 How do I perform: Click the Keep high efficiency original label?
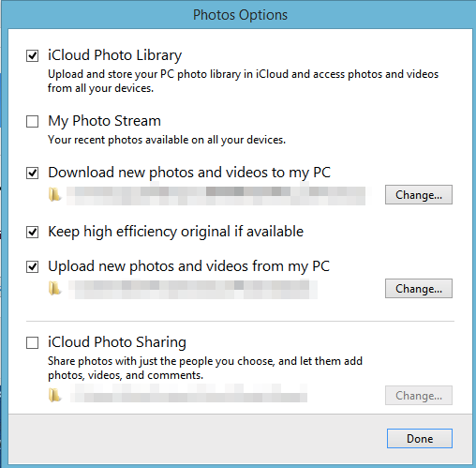click(175, 232)
